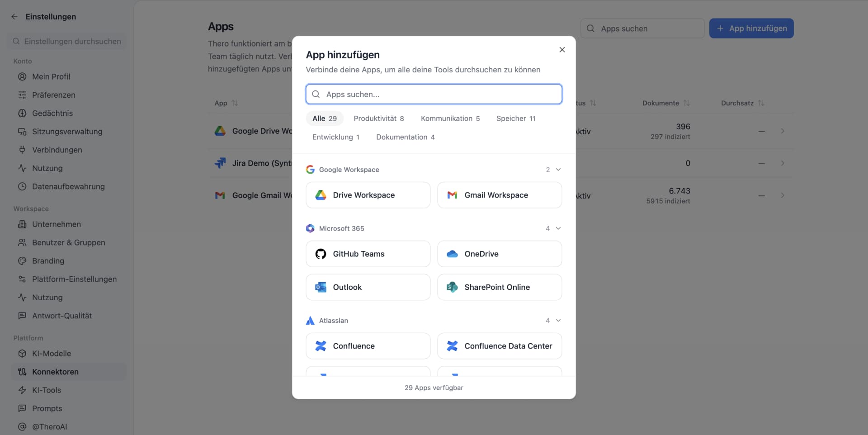Add the Drive Workspace app
The height and width of the screenshot is (435, 868).
[368, 195]
